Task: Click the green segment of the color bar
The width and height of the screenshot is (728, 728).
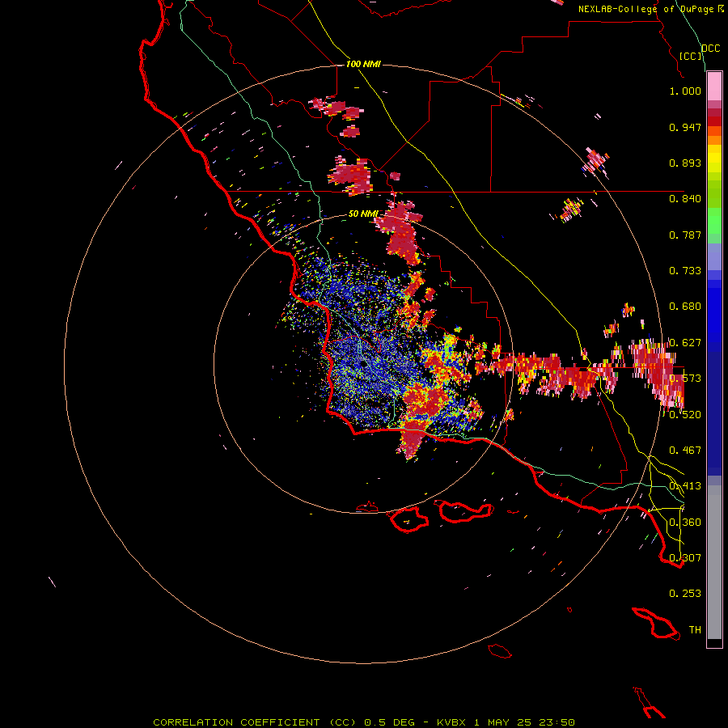Action: 714,221
